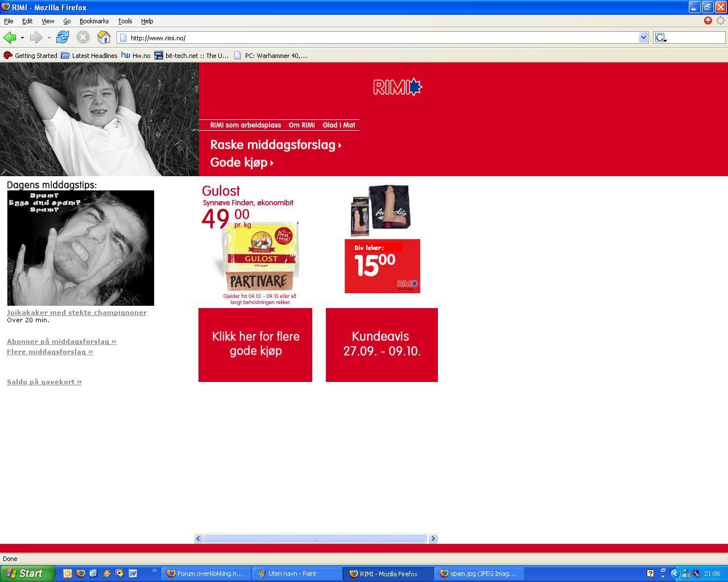728x582 pixels.
Task: Open the Go menu
Action: tap(67, 21)
